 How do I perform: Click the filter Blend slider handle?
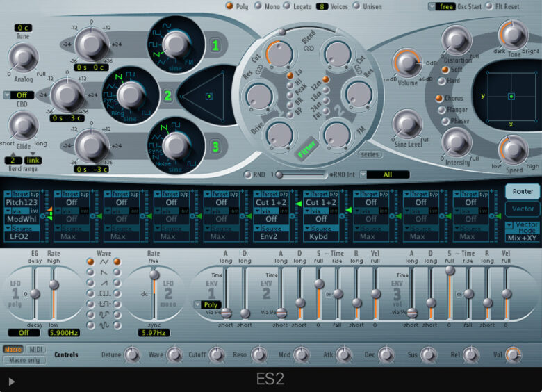tap(282, 32)
